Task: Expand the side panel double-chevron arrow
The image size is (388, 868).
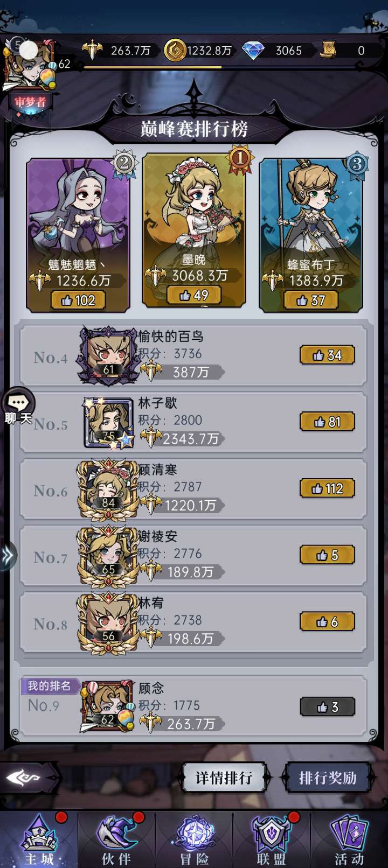Action: pyautogui.click(x=8, y=555)
